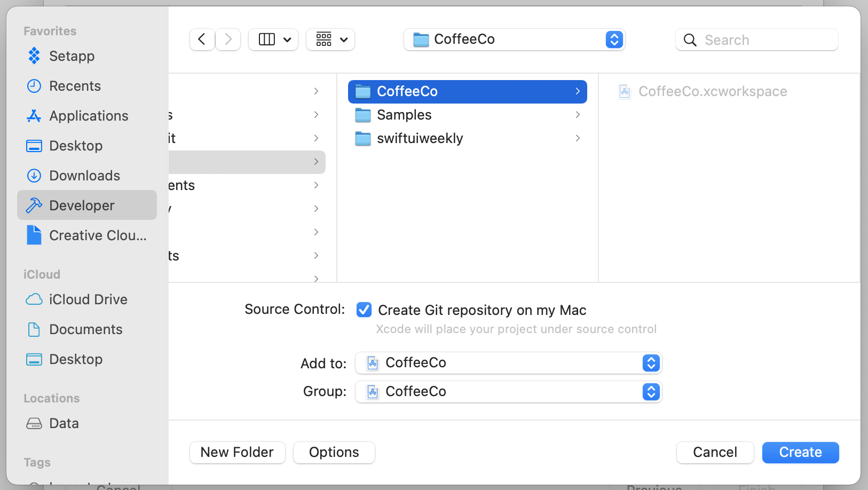Open Setapp in the sidebar
This screenshot has height=490, width=868.
[72, 56]
